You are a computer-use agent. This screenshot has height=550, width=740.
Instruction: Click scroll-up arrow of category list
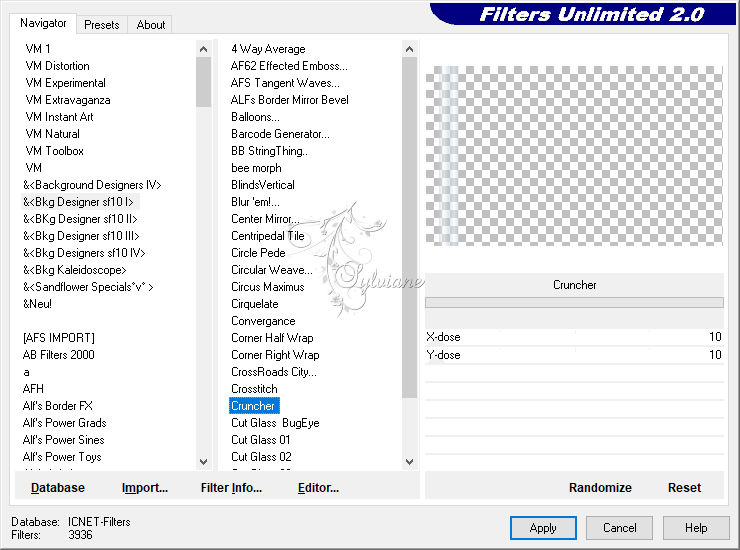(x=203, y=49)
